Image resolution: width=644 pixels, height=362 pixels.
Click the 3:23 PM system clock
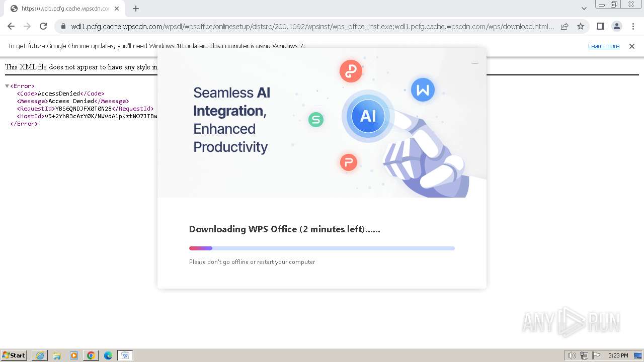pyautogui.click(x=618, y=355)
